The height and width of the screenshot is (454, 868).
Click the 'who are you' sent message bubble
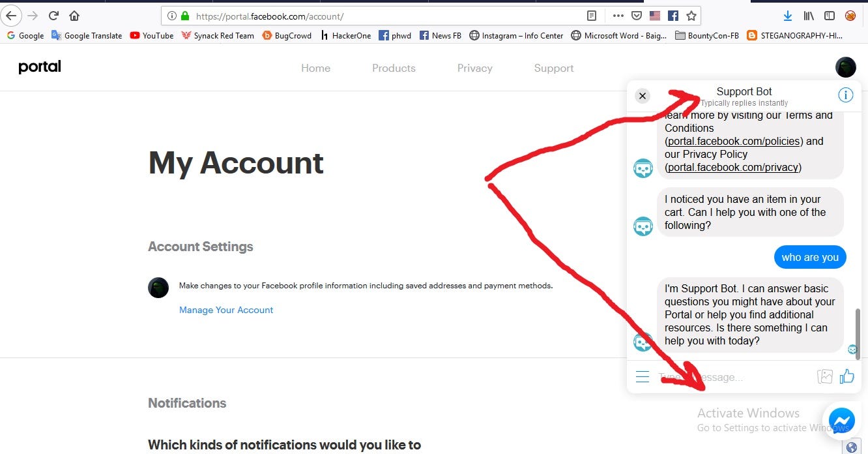tap(810, 257)
